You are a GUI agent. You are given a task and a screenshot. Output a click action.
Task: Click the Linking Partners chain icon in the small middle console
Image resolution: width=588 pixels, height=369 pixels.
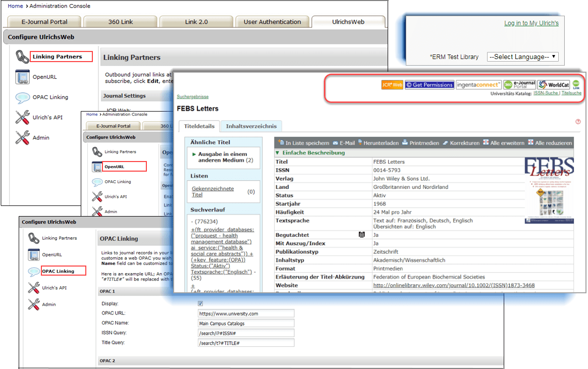click(x=97, y=152)
